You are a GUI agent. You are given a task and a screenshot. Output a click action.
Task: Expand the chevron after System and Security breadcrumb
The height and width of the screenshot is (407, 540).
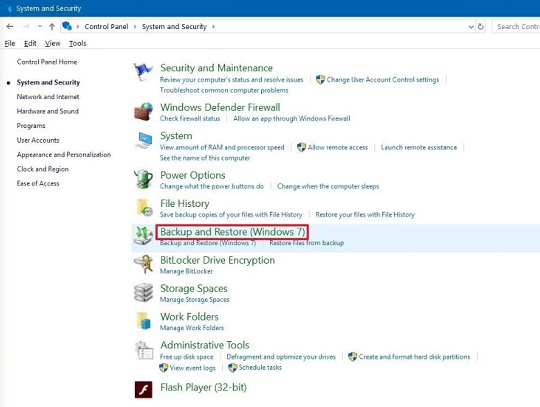coord(213,27)
